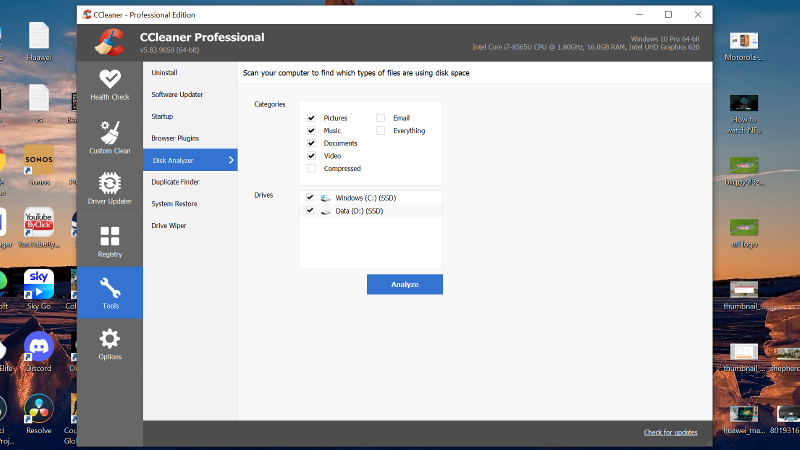800x450 pixels.
Task: Open Sky Go desktop shortcut
Action: pos(39,289)
